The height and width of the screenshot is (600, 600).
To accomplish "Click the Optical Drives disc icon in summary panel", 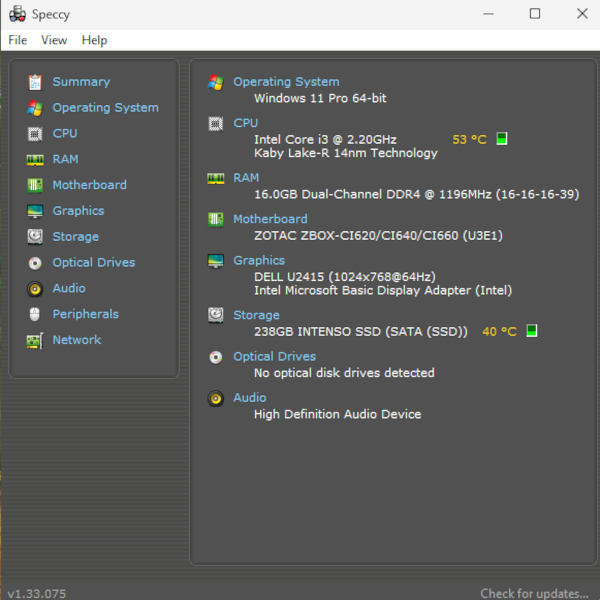I will [x=215, y=357].
